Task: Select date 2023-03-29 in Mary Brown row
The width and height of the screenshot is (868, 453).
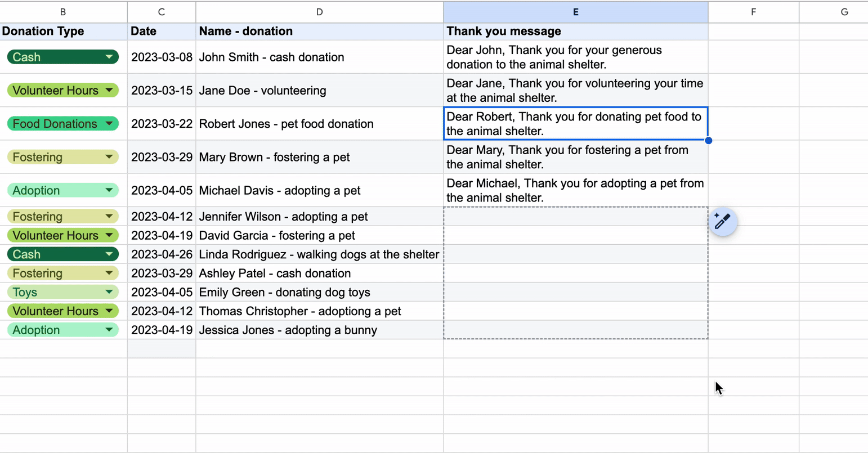Action: point(162,156)
